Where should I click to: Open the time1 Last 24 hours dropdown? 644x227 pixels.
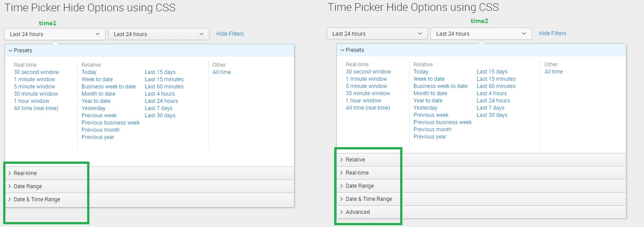tap(55, 34)
